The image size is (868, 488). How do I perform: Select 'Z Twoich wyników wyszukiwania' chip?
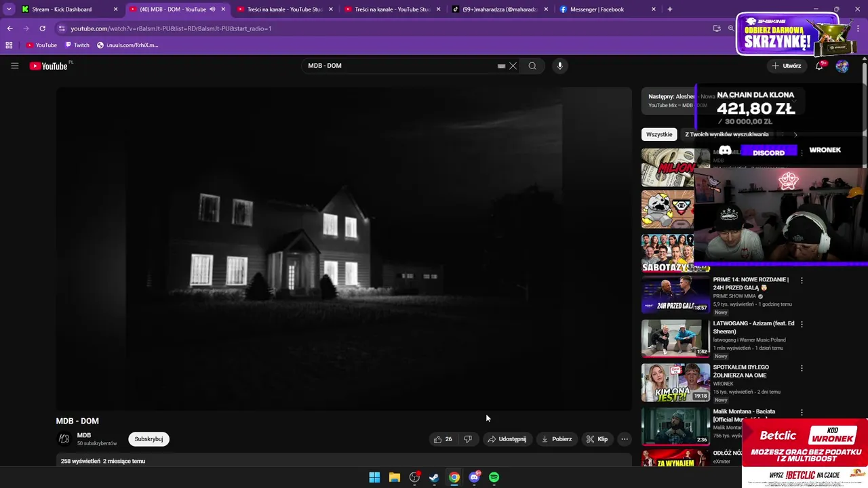click(726, 134)
